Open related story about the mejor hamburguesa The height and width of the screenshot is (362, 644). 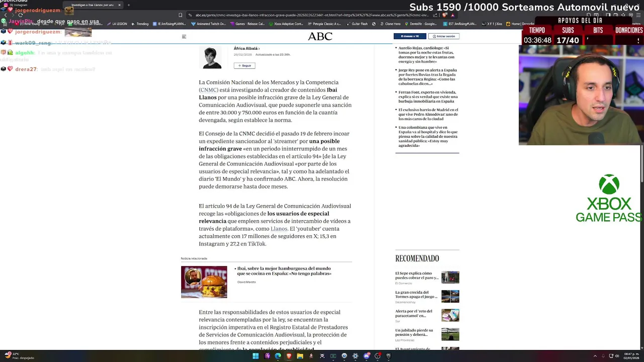tap(284, 271)
